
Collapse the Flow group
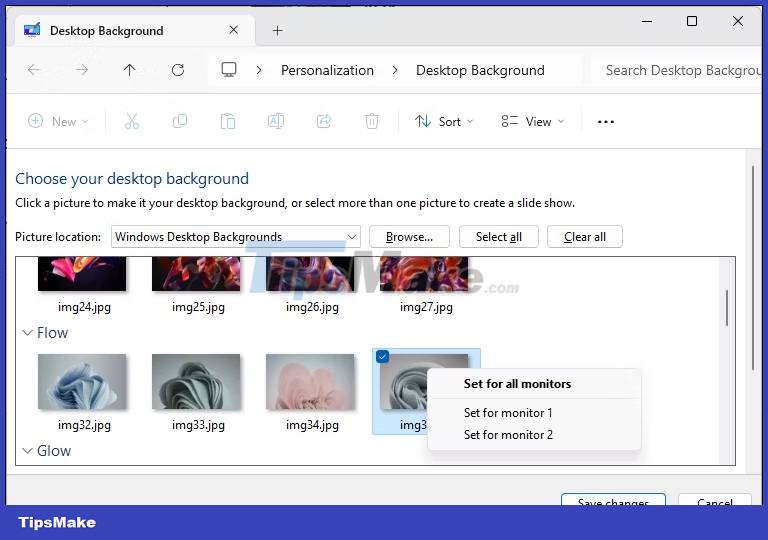pos(27,333)
